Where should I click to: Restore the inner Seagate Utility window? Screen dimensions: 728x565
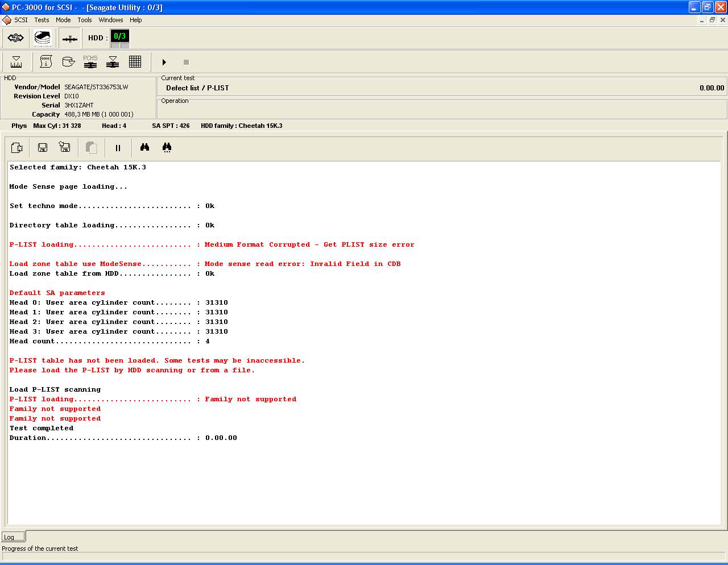click(712, 20)
